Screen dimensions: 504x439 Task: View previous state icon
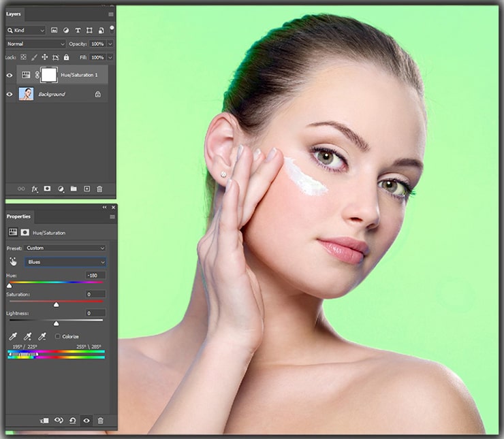tap(59, 420)
